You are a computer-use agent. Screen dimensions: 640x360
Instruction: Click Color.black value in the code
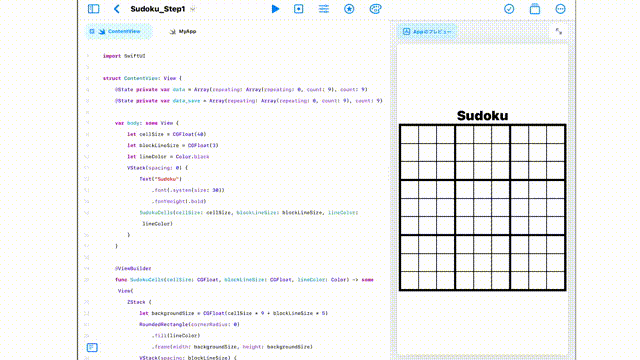pyautogui.click(x=192, y=157)
